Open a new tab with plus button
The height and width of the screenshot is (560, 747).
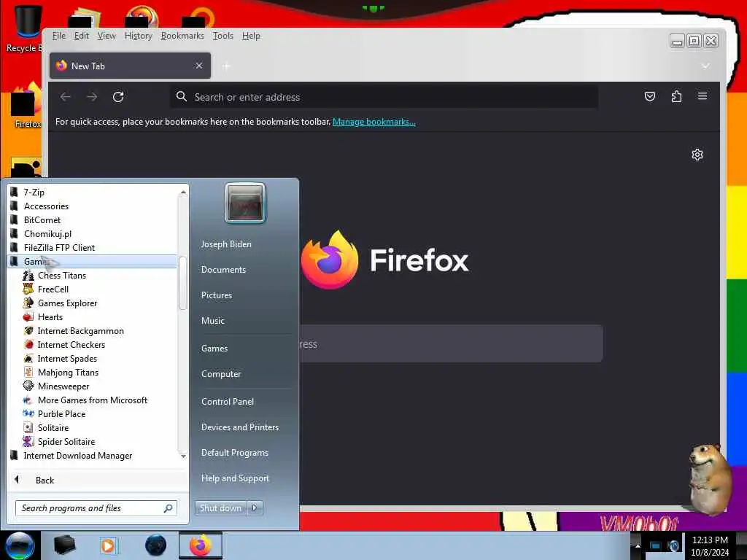pos(226,66)
